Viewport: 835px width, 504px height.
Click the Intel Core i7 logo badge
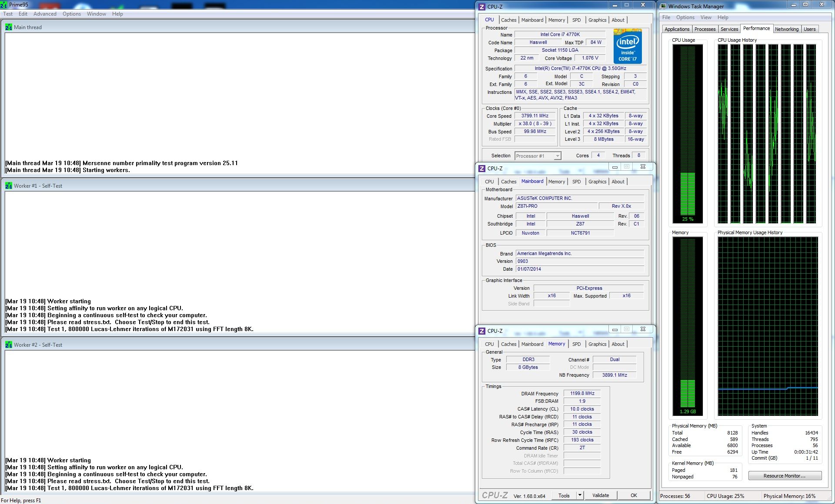pos(628,46)
